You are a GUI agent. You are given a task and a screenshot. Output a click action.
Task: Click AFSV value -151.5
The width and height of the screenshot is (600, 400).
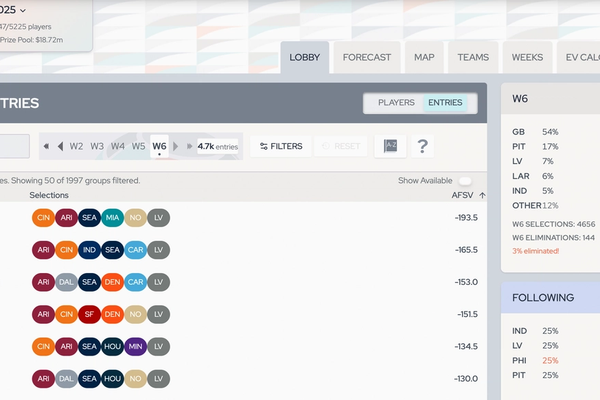click(x=467, y=314)
